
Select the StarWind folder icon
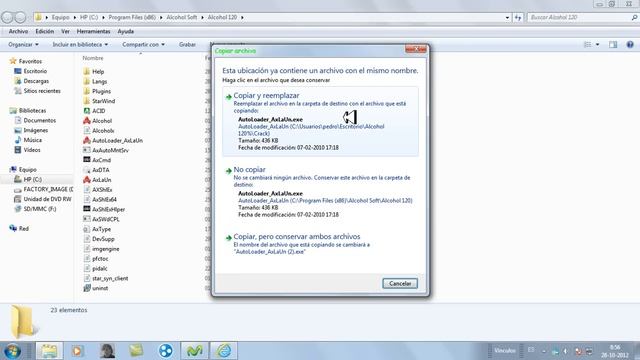pos(87,101)
